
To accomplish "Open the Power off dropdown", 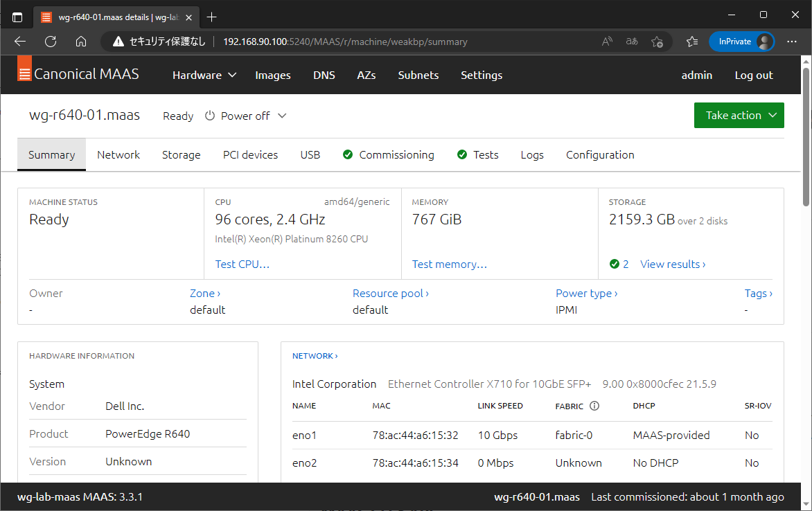I will (x=281, y=116).
